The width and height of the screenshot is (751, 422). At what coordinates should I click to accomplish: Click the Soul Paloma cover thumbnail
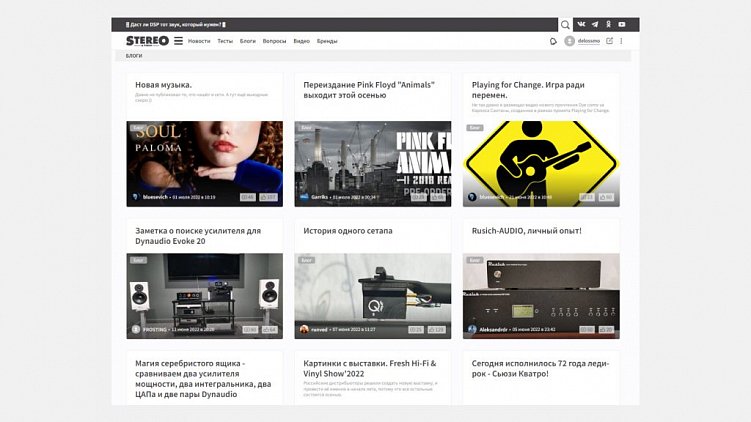205,164
